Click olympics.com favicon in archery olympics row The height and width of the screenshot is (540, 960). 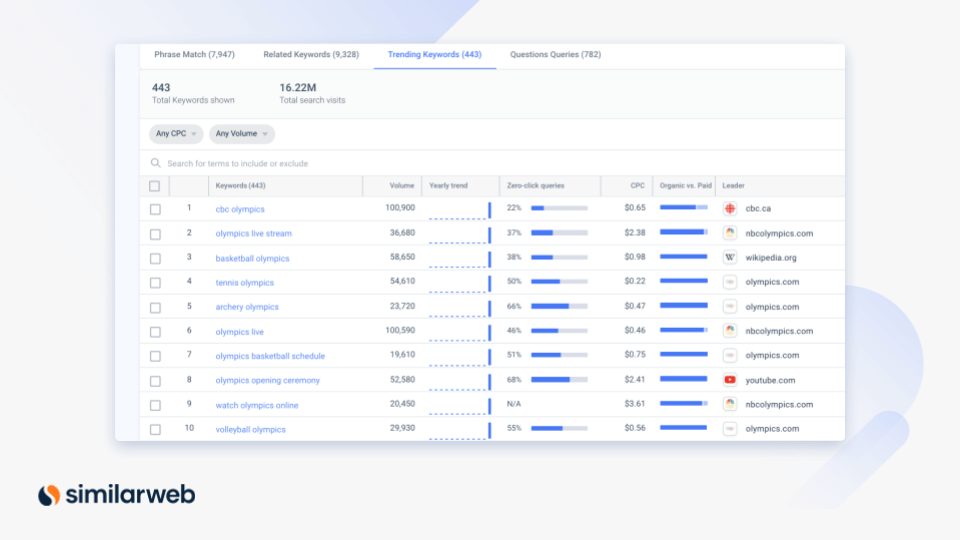click(x=730, y=307)
